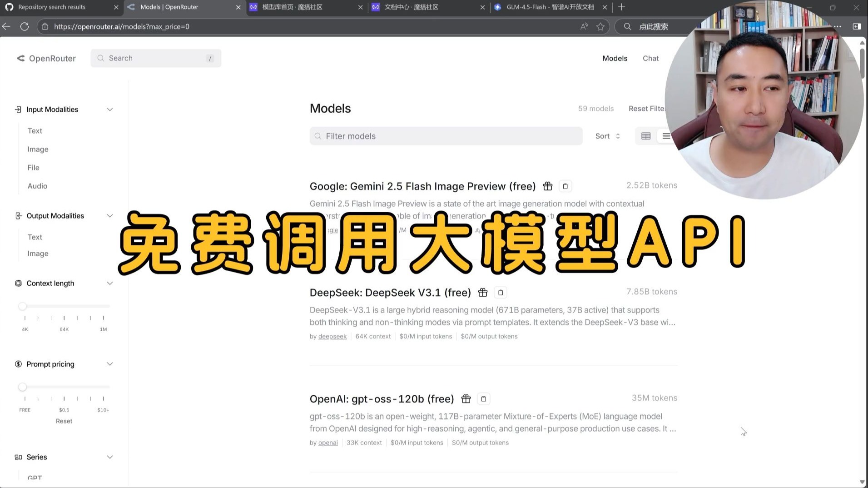Open DeepSeek V3.1 (free) model page
The height and width of the screenshot is (488, 868).
pyautogui.click(x=390, y=293)
